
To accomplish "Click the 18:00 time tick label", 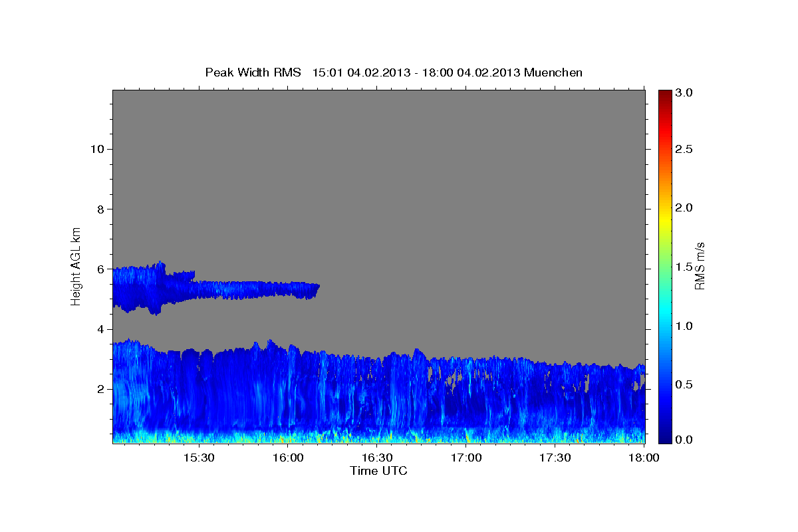I will pyautogui.click(x=644, y=458).
